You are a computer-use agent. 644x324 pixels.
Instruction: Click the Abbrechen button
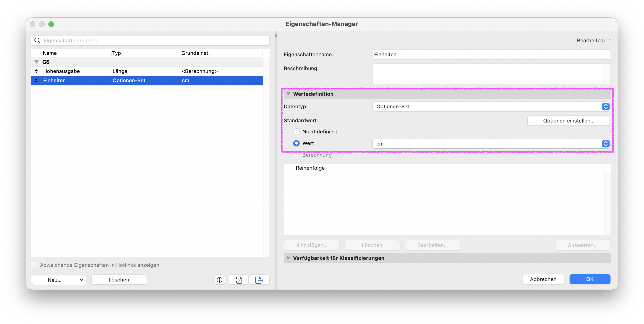tap(543, 279)
